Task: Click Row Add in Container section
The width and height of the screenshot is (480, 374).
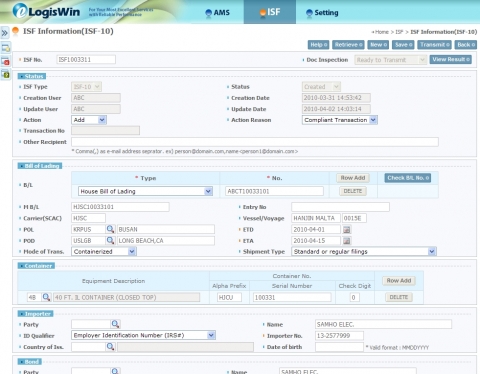Action: [x=399, y=280]
